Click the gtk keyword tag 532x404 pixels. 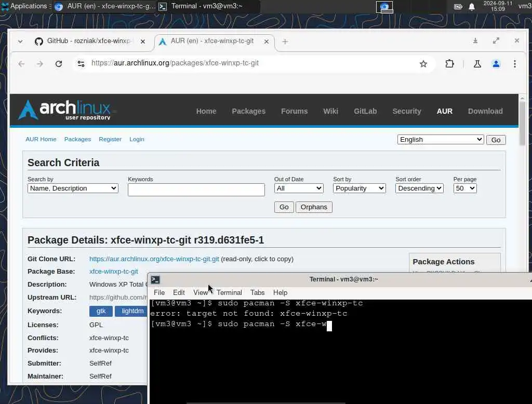(x=101, y=311)
